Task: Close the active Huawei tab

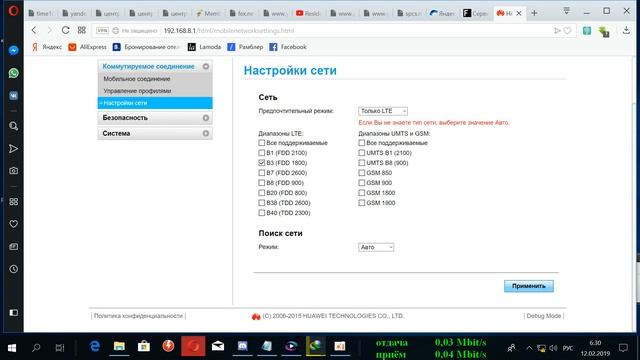Action: click(x=519, y=13)
